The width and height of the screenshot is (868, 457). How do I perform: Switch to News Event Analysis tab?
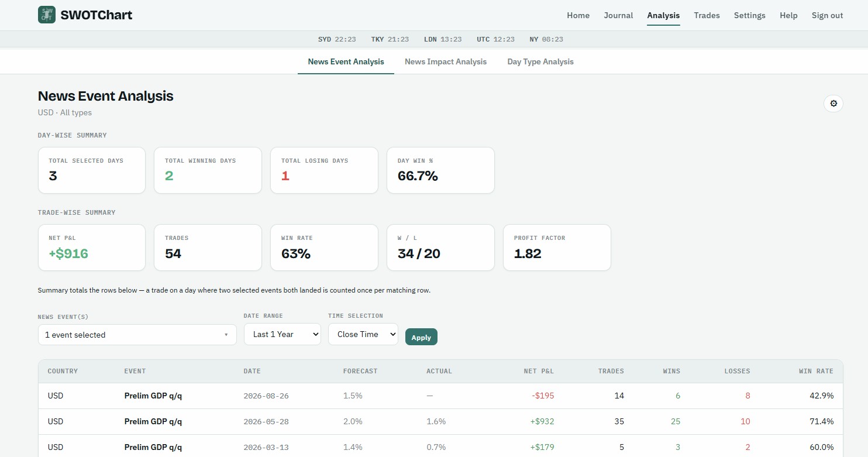click(346, 61)
